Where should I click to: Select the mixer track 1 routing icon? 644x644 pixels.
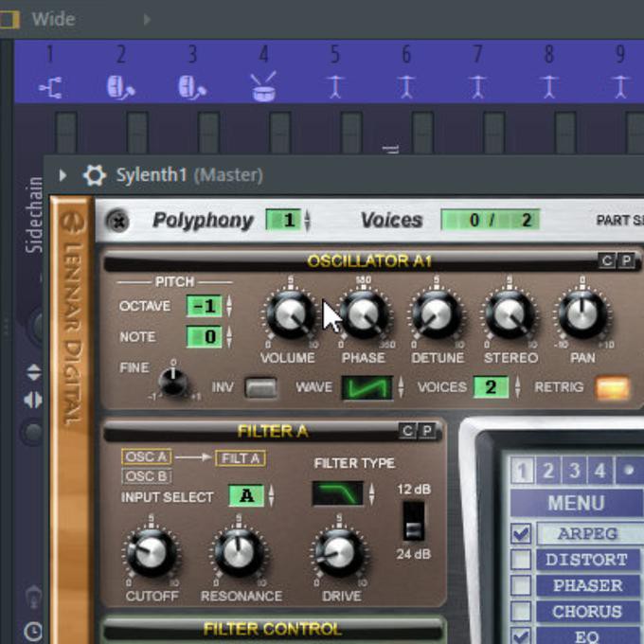50,88
